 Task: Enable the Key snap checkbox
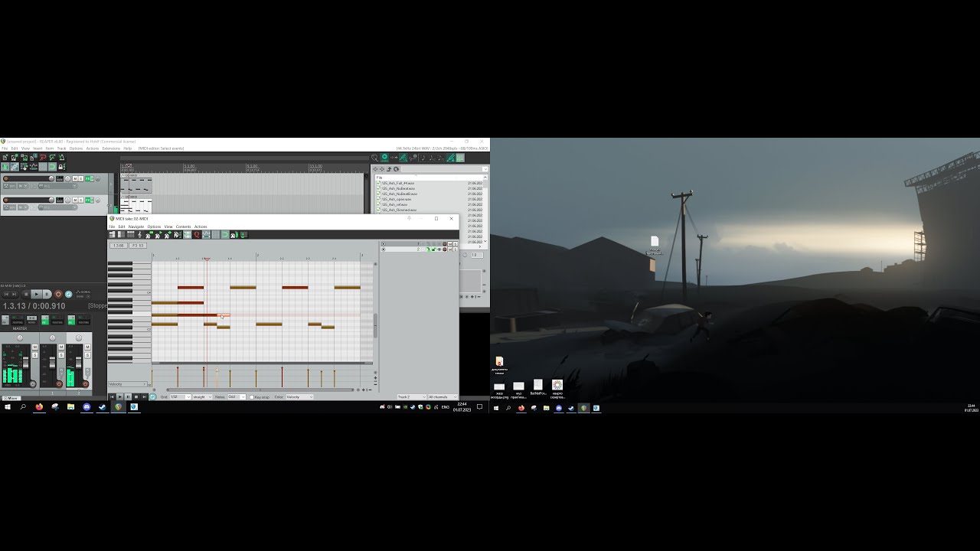click(251, 397)
